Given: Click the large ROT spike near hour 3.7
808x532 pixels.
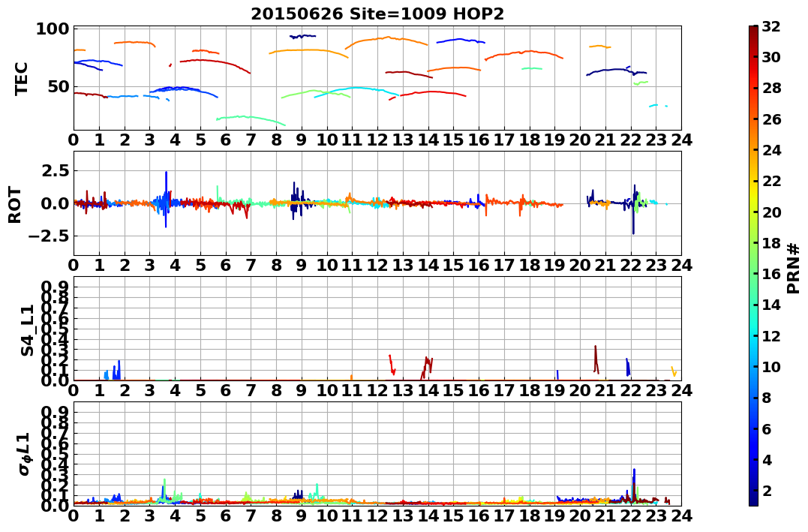Looking at the screenshot, I should [x=166, y=199].
